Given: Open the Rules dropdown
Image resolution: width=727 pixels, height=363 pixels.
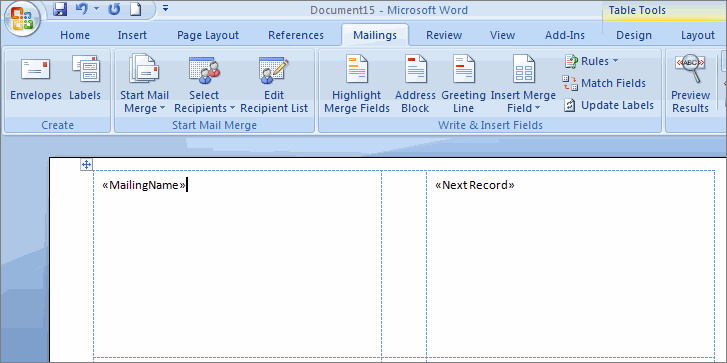Looking at the screenshot, I should pos(591,61).
